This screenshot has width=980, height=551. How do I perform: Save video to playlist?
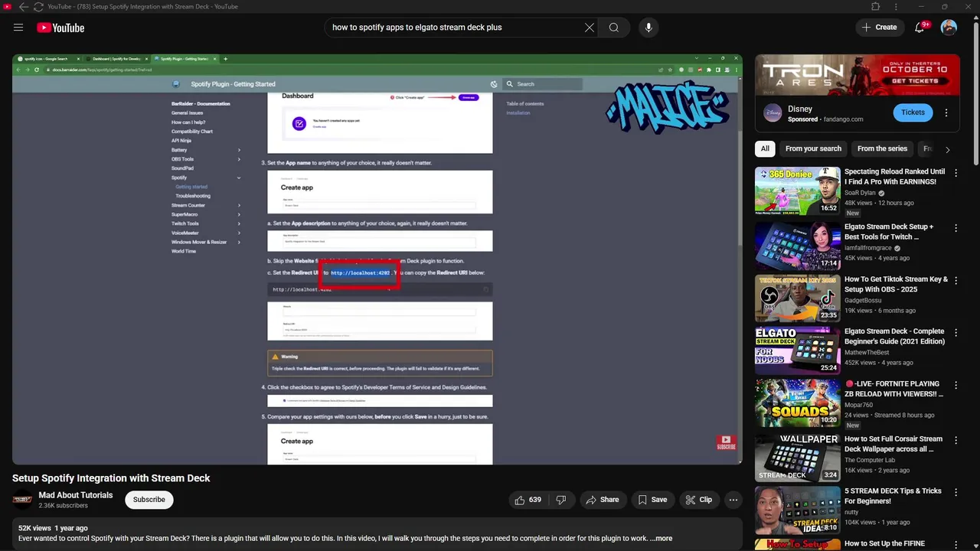[x=652, y=500]
